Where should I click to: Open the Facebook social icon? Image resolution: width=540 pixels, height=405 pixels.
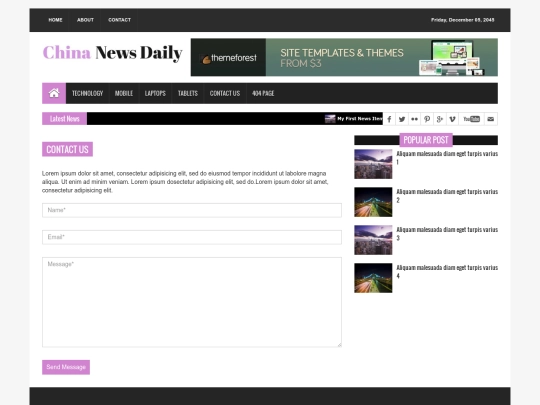[x=389, y=119]
